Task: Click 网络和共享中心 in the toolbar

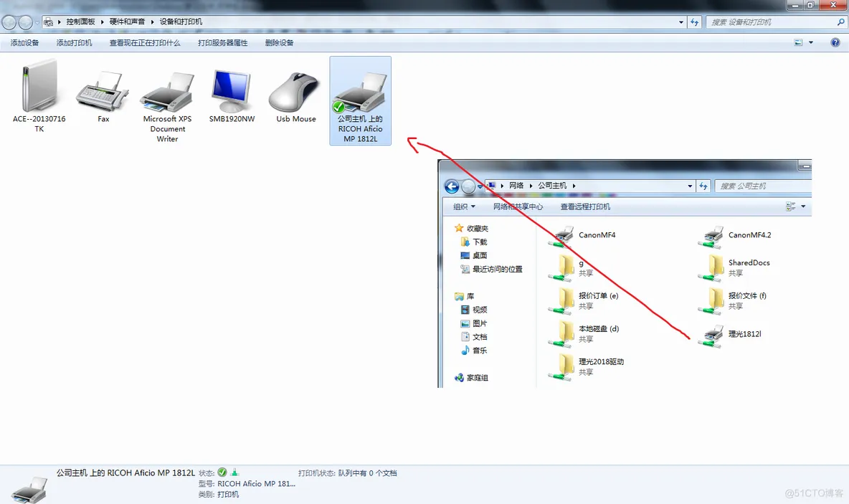Action: click(x=518, y=206)
